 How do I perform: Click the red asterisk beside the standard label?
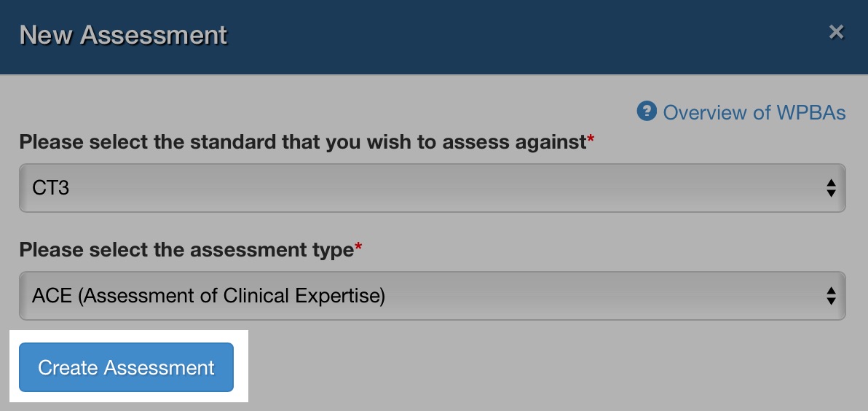tap(591, 140)
